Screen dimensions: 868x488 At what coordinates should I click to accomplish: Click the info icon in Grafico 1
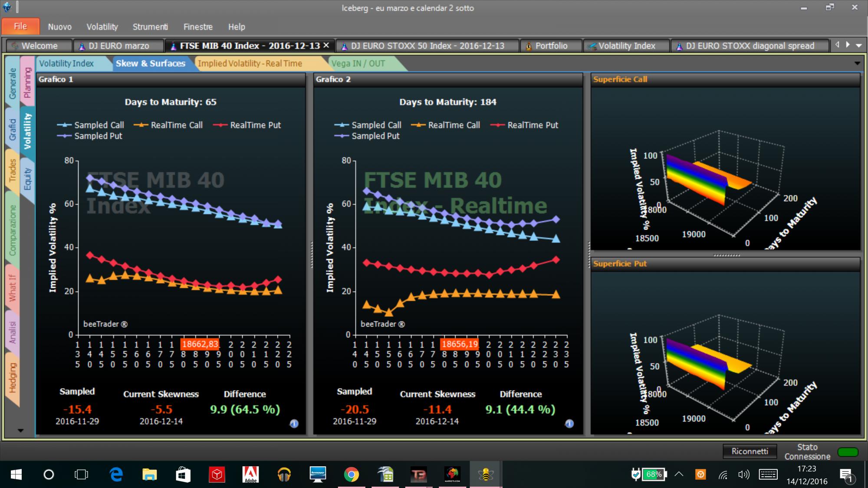(294, 424)
